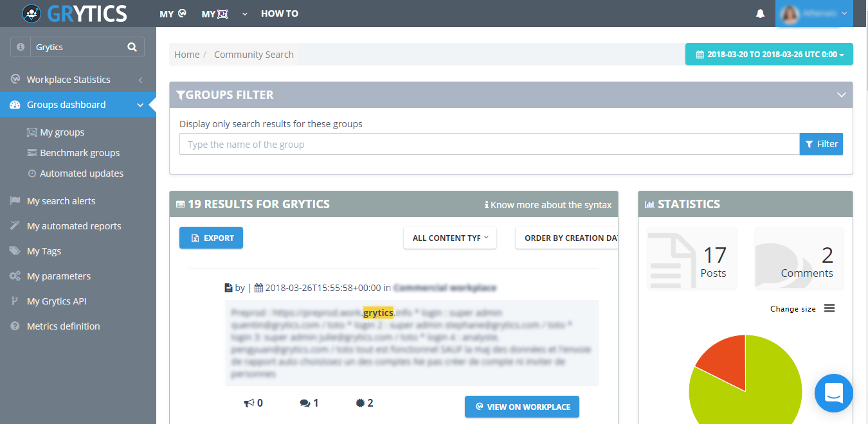
Task: Open the HOW TO menu
Action: [280, 13]
